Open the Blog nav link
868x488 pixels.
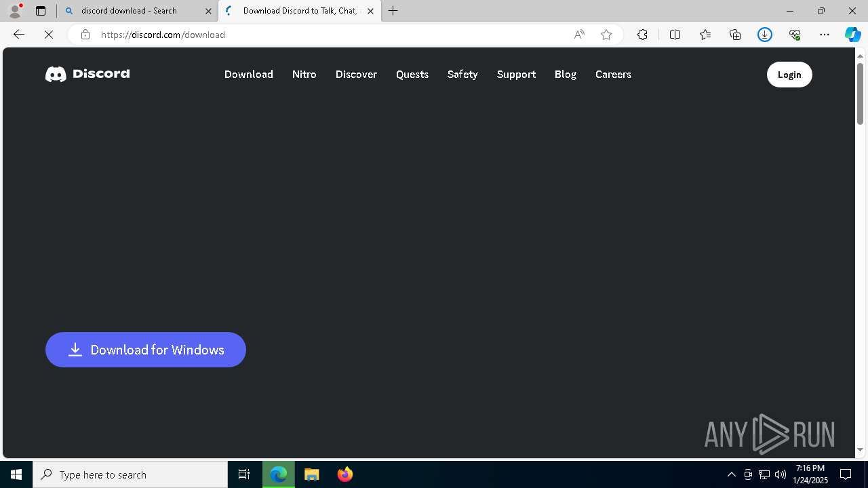(x=566, y=75)
